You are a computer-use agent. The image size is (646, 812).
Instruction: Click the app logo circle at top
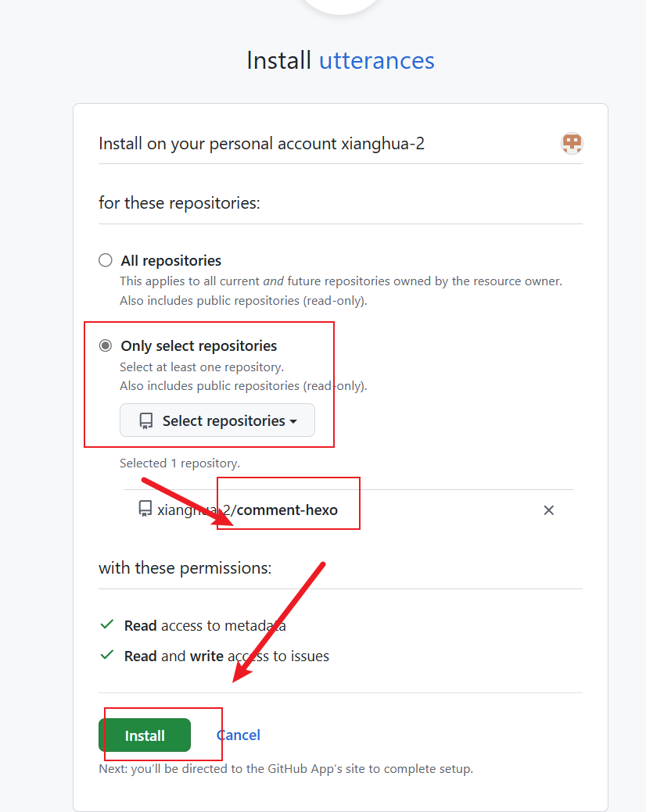(340, 6)
